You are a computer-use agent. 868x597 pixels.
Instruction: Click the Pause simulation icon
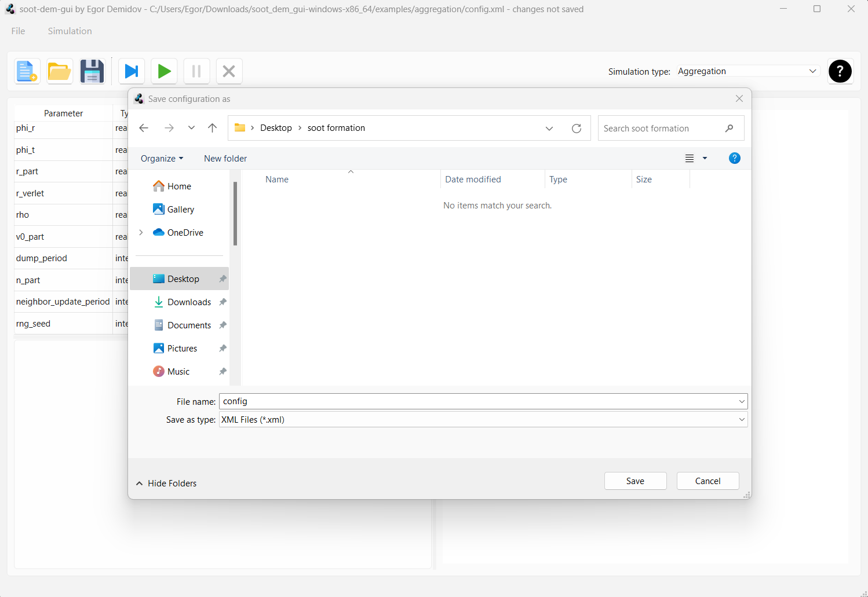pyautogui.click(x=196, y=71)
